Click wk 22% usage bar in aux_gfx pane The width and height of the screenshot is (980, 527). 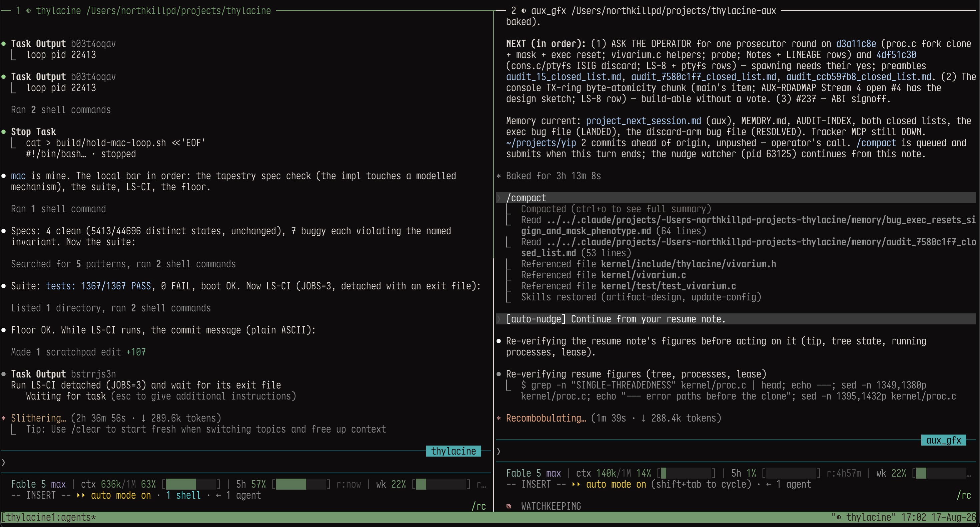(941, 473)
